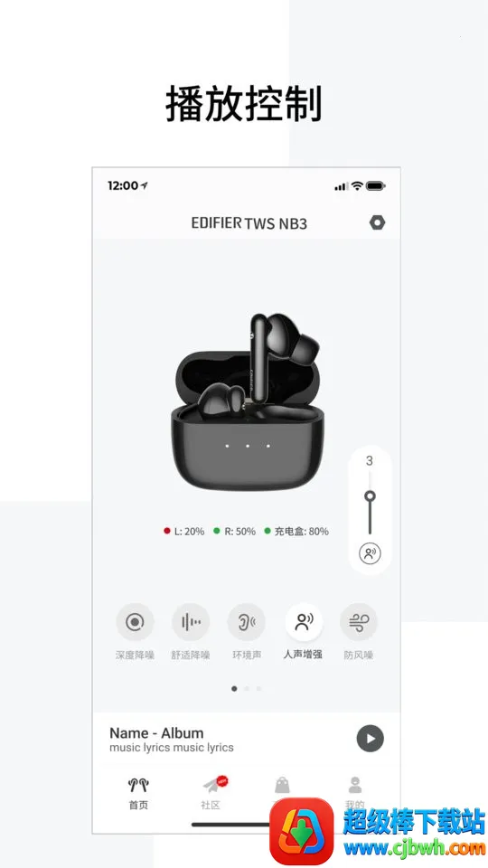Viewport: 488px width, 868px height.
Task: Tap the 充电盒: 80% battery indicator
Action: coord(296,532)
